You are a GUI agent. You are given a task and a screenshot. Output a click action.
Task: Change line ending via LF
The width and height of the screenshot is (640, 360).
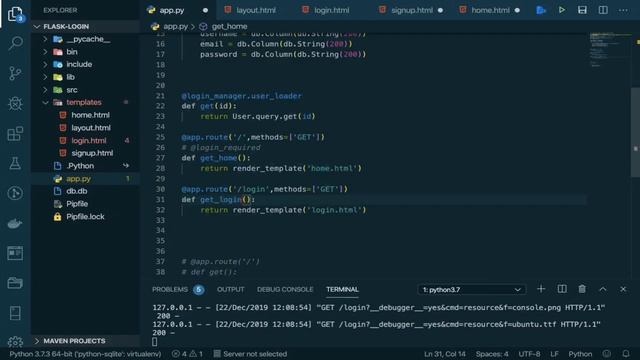click(554, 354)
